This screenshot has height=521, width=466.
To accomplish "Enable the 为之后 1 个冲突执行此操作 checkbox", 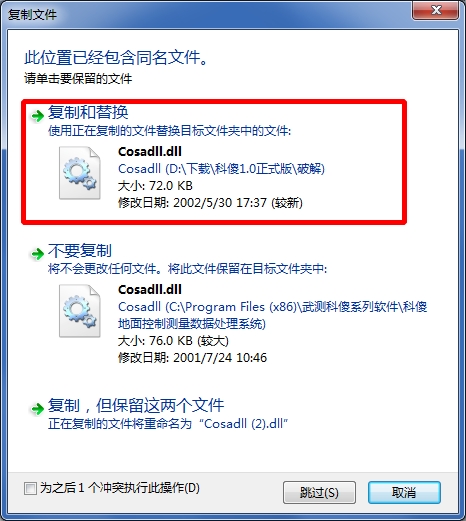I will tap(30, 489).
